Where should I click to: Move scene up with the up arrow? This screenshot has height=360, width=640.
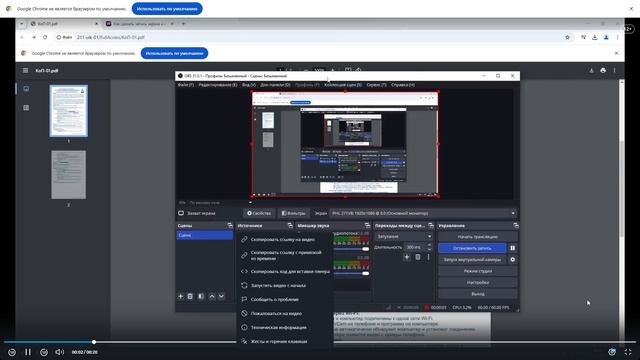pos(212,296)
